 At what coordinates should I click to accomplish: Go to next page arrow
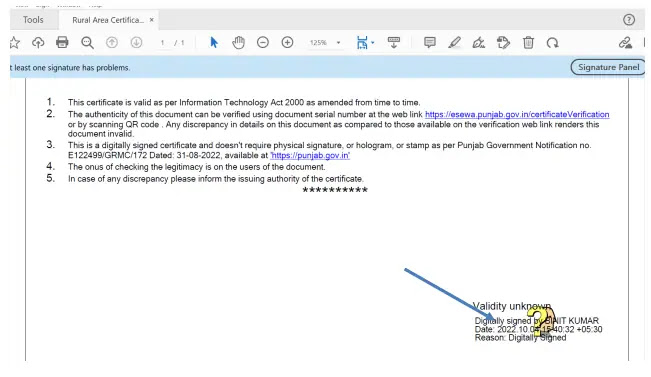136,42
